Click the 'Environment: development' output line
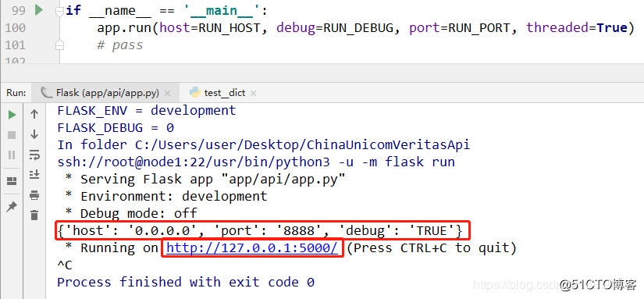Screen dimensions: 644x299 point(166,196)
